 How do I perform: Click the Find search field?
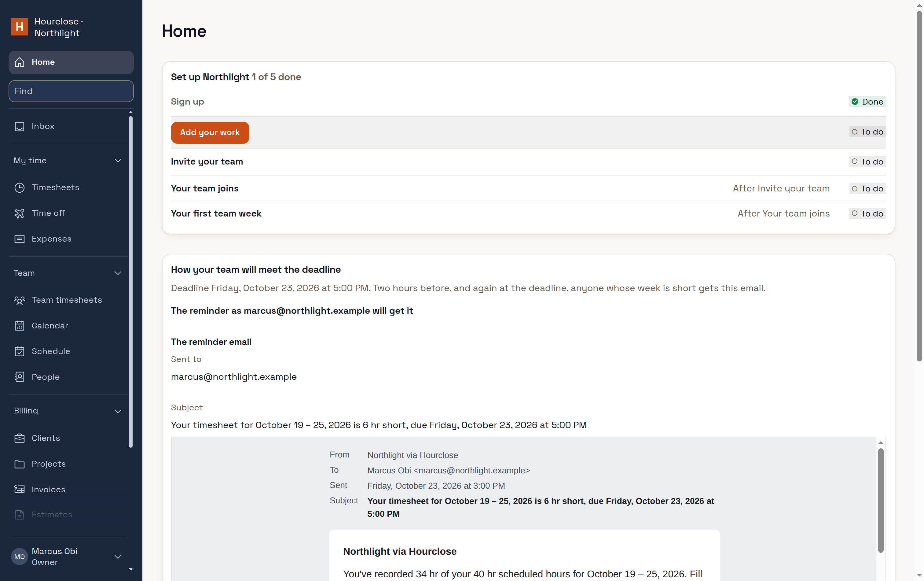(71, 91)
